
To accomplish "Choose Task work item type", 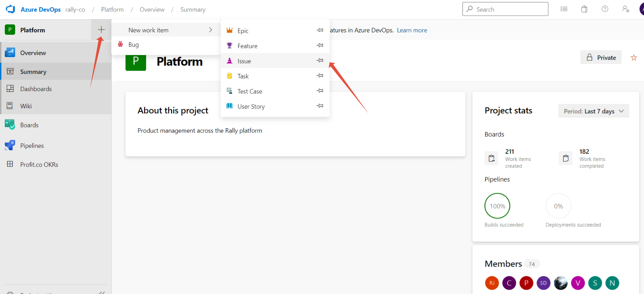I will [275, 76].
